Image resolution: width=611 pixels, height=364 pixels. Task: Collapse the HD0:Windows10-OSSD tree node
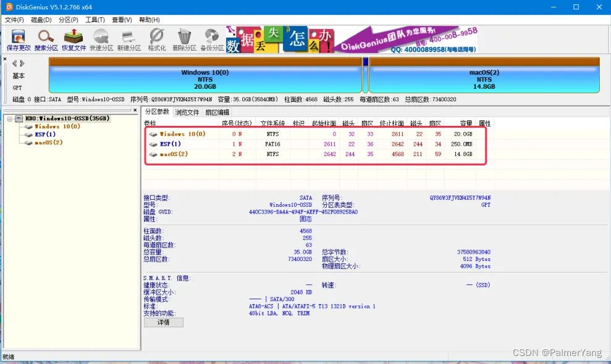point(11,118)
